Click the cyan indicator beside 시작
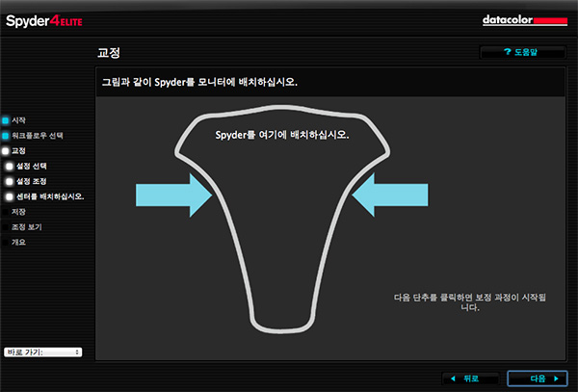578x392 pixels. coord(5,120)
